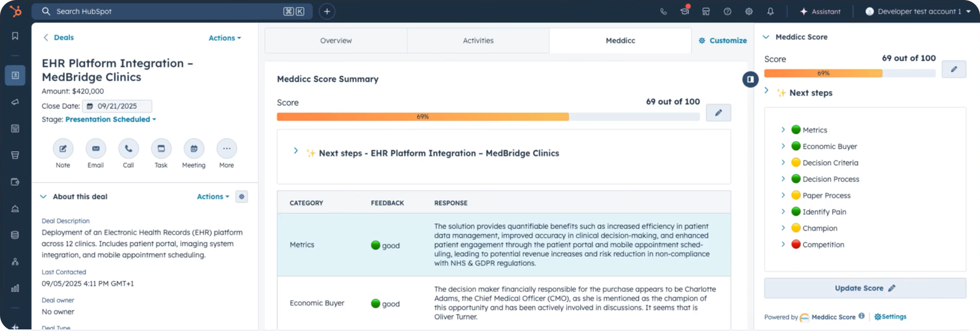This screenshot has width=980, height=331.
Task: Open the Notifications bell icon
Action: [770, 11]
